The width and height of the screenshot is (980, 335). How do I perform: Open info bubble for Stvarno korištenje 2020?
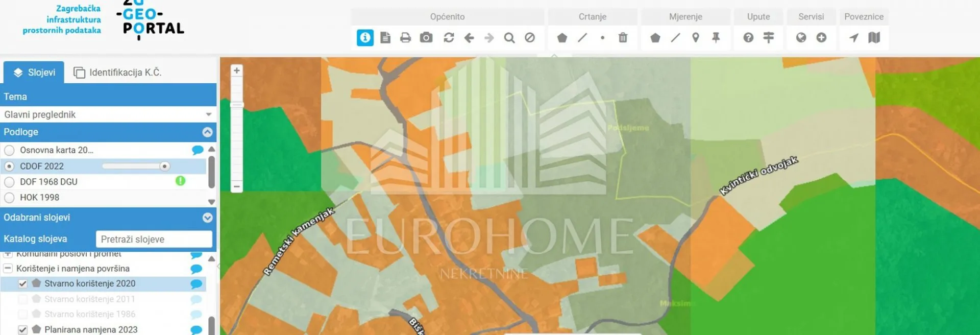[x=197, y=284]
